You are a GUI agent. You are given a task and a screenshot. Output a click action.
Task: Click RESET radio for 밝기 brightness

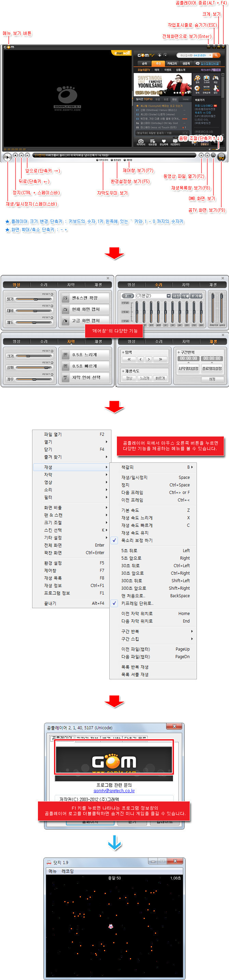tap(52, 294)
